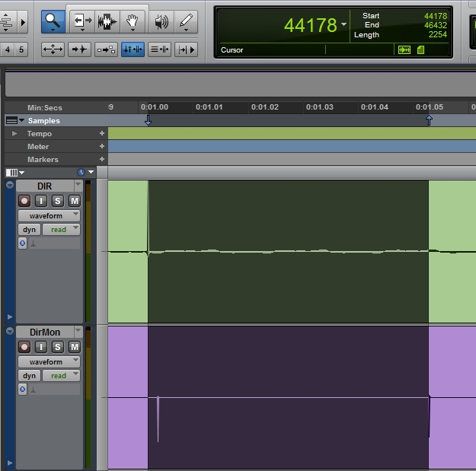Screen dimensions: 476x471
Task: Click the Samples ruler label
Action: click(x=43, y=121)
